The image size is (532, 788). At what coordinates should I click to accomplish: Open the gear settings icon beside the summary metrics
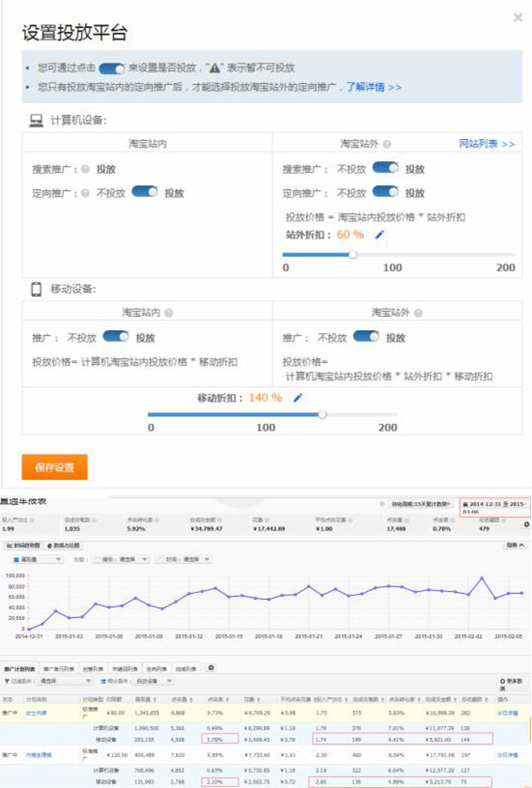click(x=526, y=524)
